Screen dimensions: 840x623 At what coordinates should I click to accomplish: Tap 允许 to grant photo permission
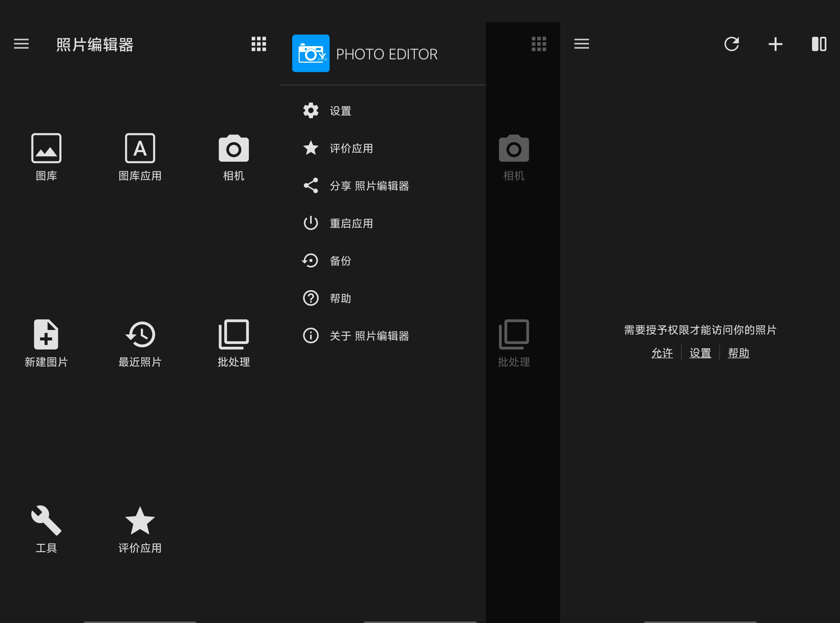tap(662, 353)
